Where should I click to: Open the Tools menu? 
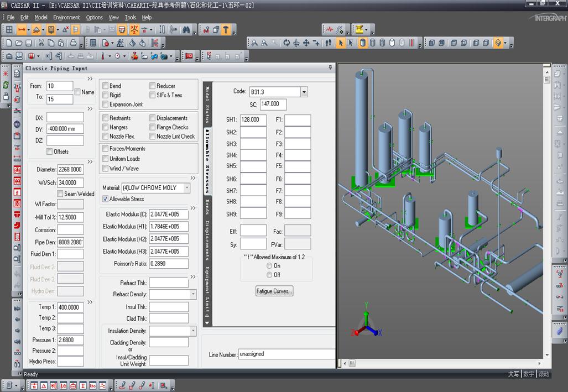(131, 17)
